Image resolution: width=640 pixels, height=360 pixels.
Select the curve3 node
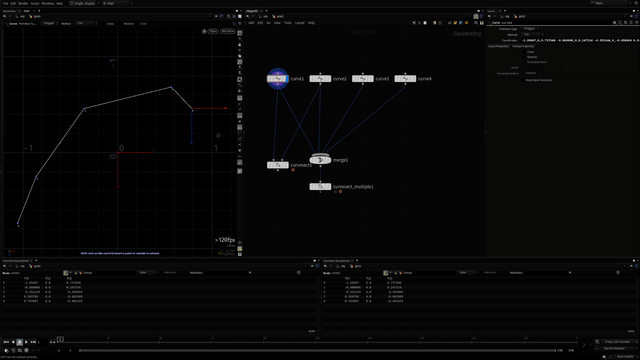362,79
